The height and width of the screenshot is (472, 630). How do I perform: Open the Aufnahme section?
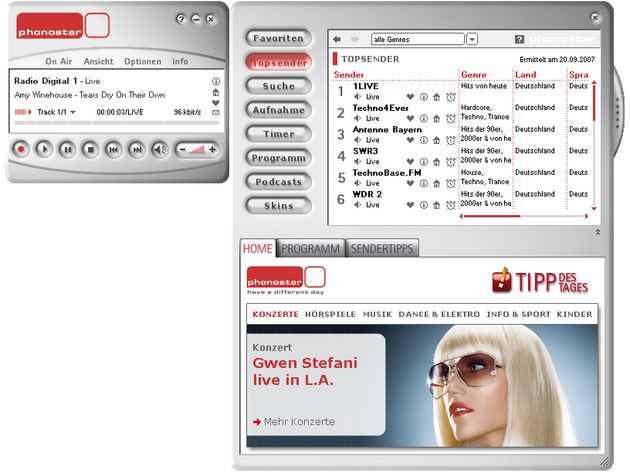278,110
